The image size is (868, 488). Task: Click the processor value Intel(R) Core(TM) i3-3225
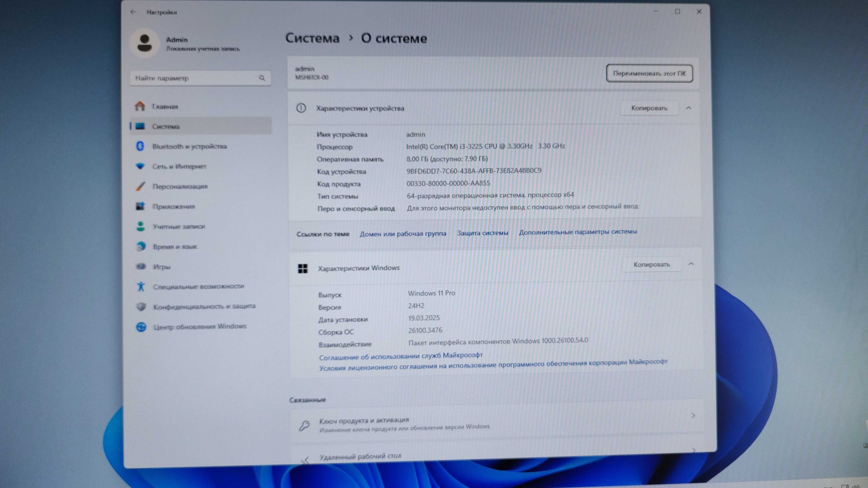[x=485, y=146]
